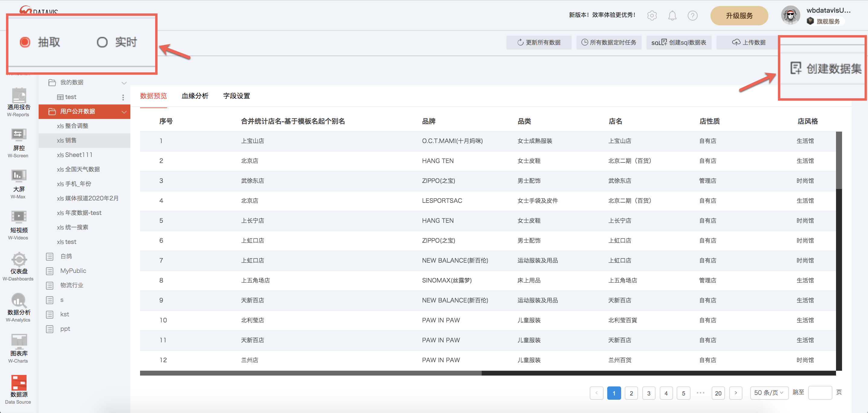Go to page 4 of results
The height and width of the screenshot is (413, 868).
tap(666, 393)
